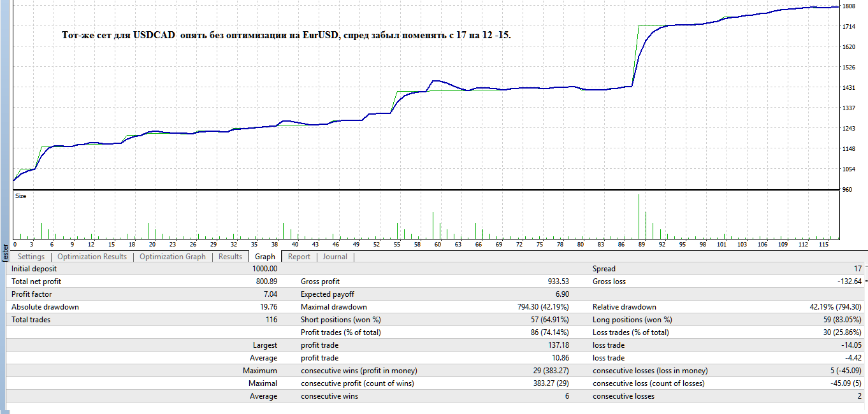Open the Optimization Results tab
Image resolution: width=868 pixels, height=414 pixels.
pos(92,257)
